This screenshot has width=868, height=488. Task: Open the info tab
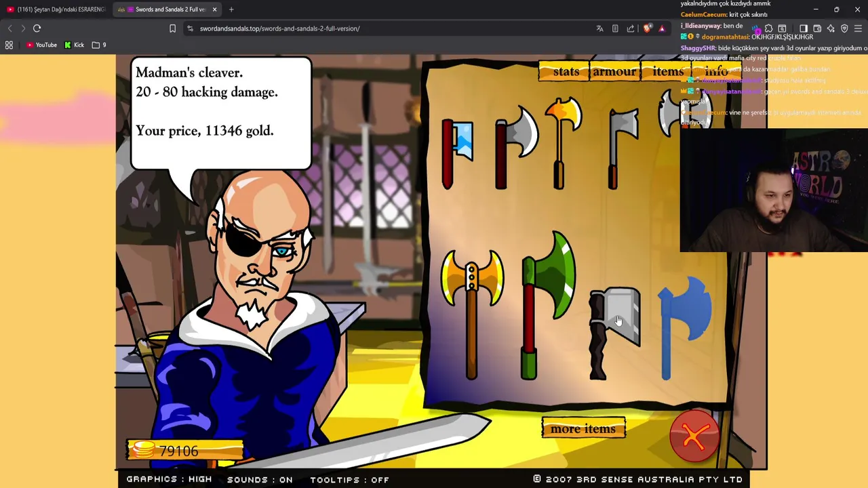pyautogui.click(x=715, y=71)
